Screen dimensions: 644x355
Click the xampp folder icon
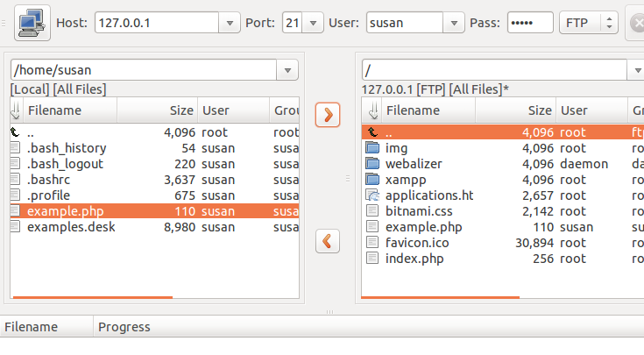[372, 180]
